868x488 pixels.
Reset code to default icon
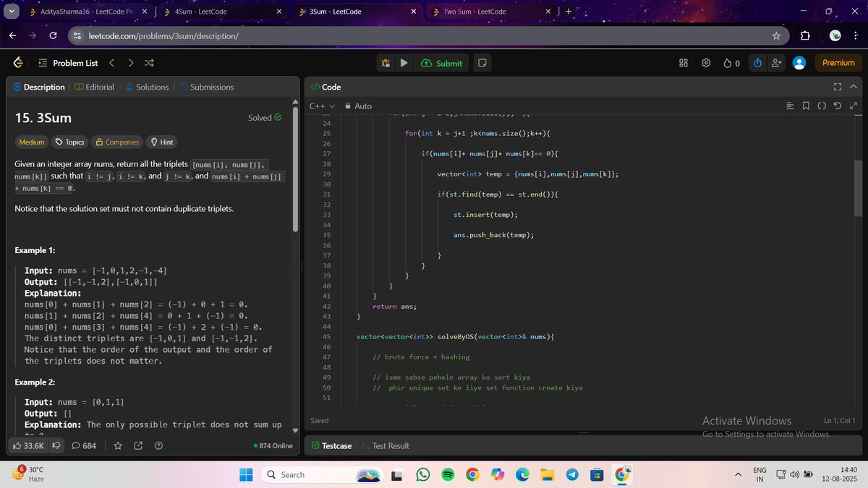point(838,106)
